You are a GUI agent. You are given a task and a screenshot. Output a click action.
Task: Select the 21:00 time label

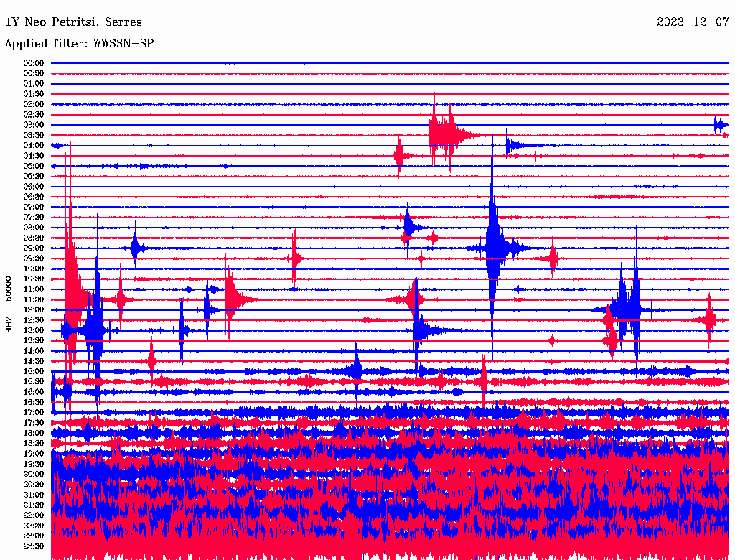(x=34, y=495)
